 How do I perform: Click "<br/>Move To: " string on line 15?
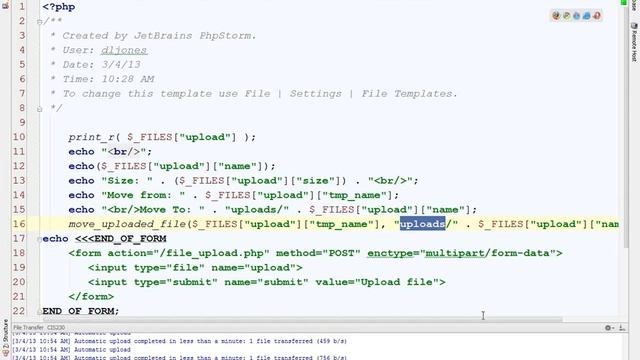pyautogui.click(x=153, y=210)
